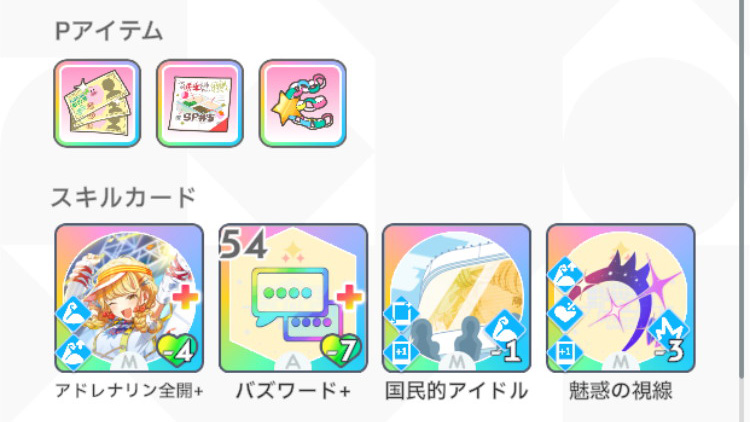This screenshot has height=422, width=750.
Task: Select the 魅惑の視線 skill card
Action: [x=621, y=298]
